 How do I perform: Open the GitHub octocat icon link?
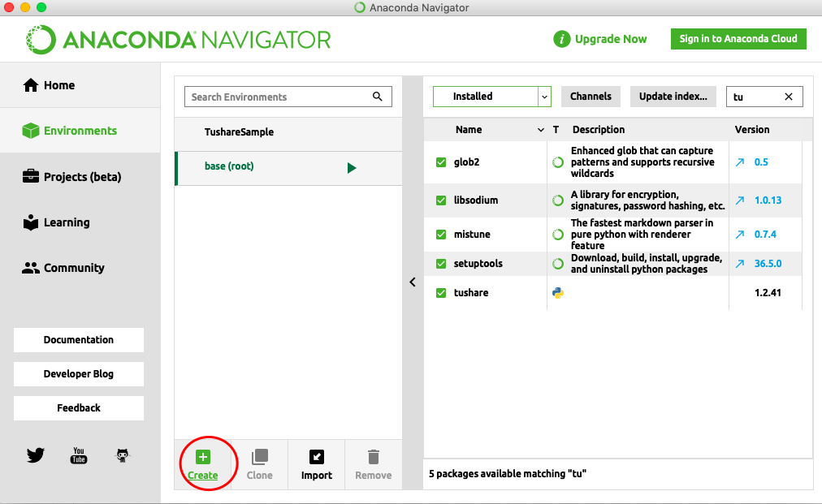122,454
